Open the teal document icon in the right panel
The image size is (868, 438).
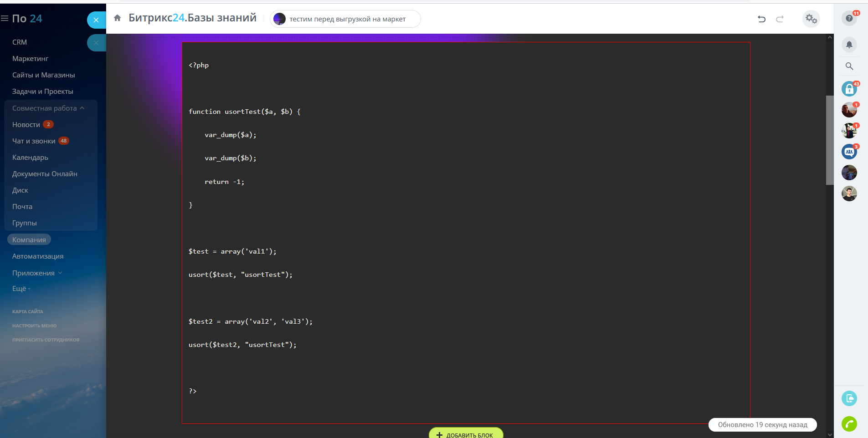(x=849, y=398)
